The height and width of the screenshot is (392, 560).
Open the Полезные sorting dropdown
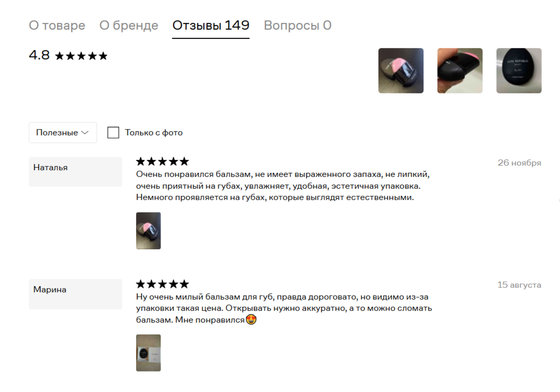tap(63, 132)
